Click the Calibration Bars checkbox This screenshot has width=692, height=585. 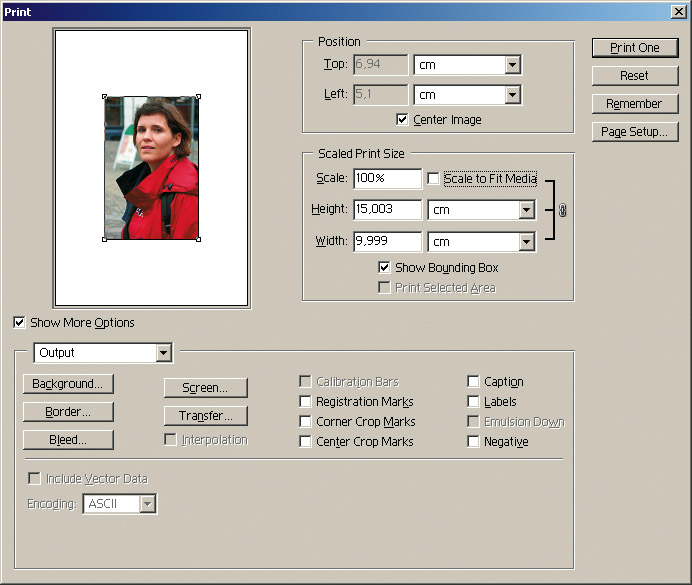click(x=305, y=381)
